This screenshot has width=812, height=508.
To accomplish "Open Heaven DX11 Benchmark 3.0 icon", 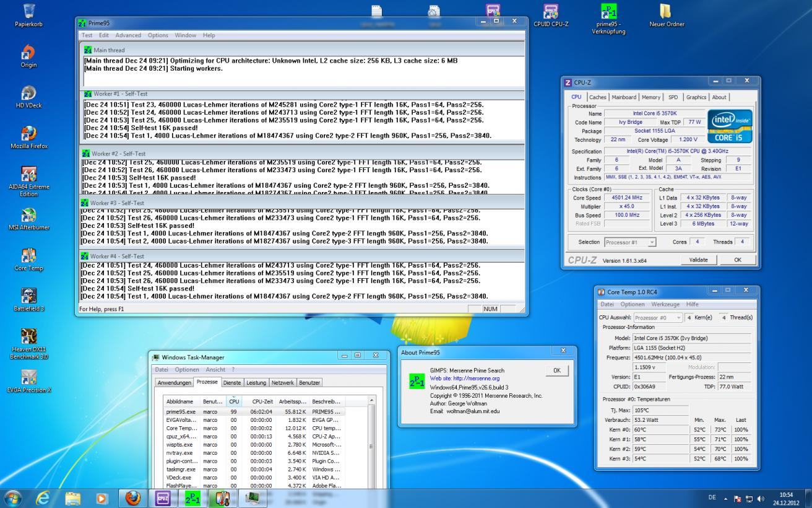I will click(29, 344).
